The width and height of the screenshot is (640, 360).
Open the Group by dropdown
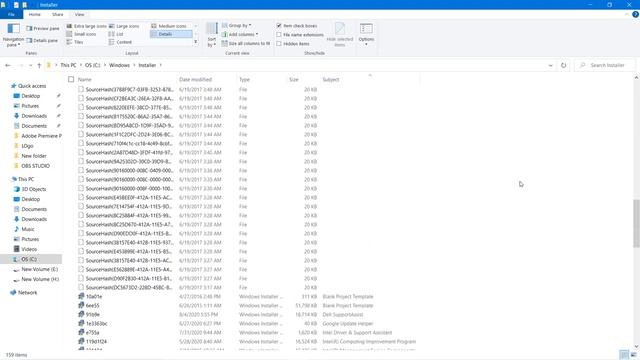pyautogui.click(x=237, y=25)
